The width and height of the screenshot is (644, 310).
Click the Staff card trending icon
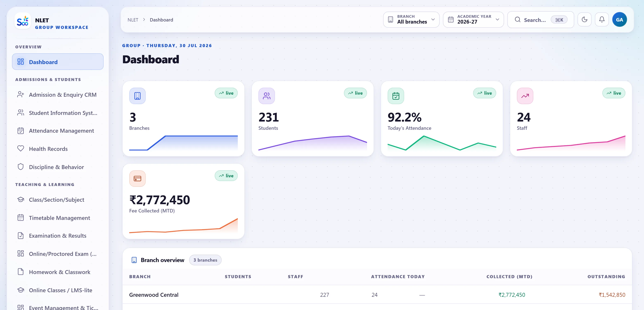525,96
